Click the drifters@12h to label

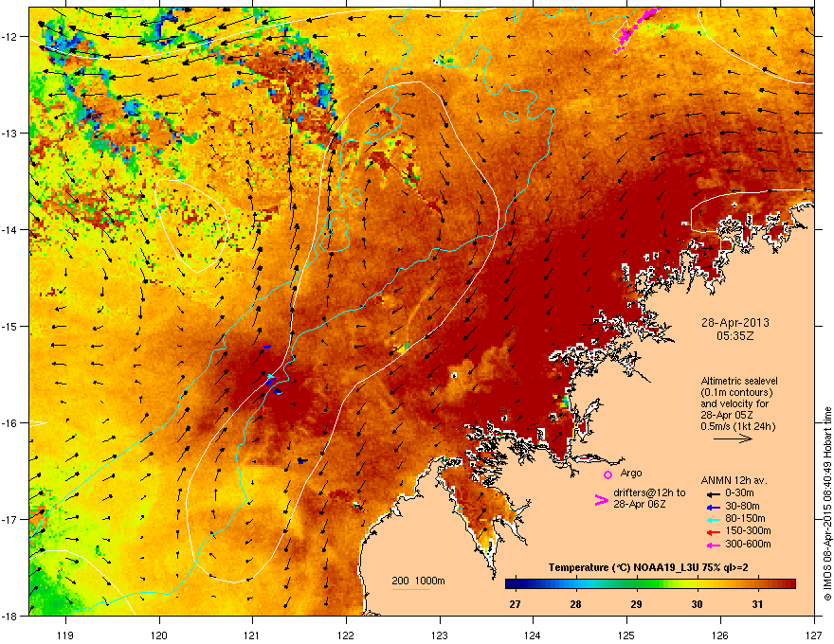click(x=649, y=492)
